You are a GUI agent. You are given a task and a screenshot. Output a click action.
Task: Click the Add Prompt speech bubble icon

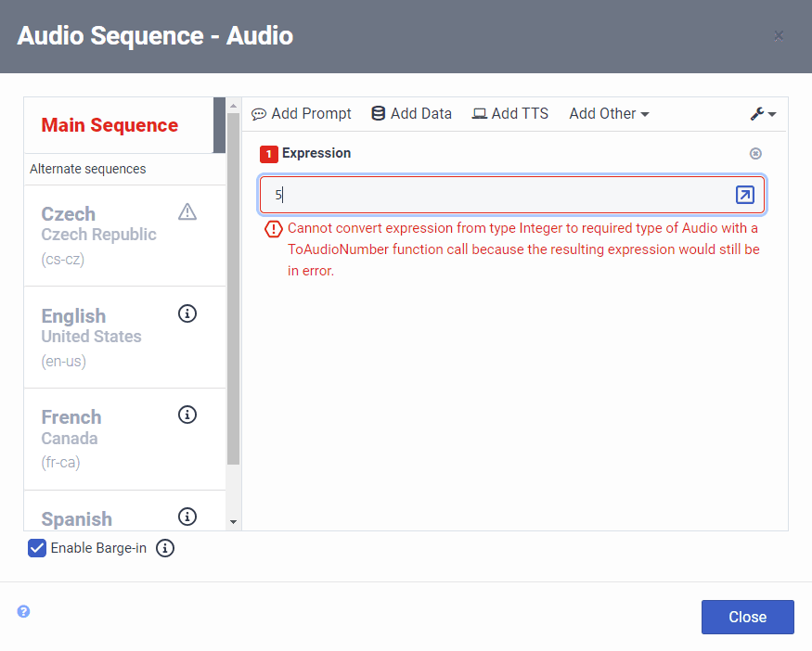pos(259,114)
